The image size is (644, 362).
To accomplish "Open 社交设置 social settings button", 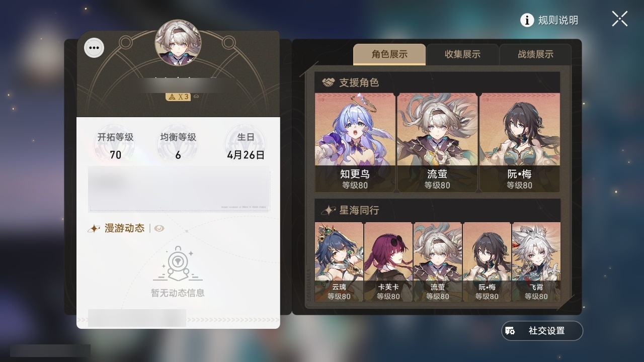I will [x=542, y=331].
